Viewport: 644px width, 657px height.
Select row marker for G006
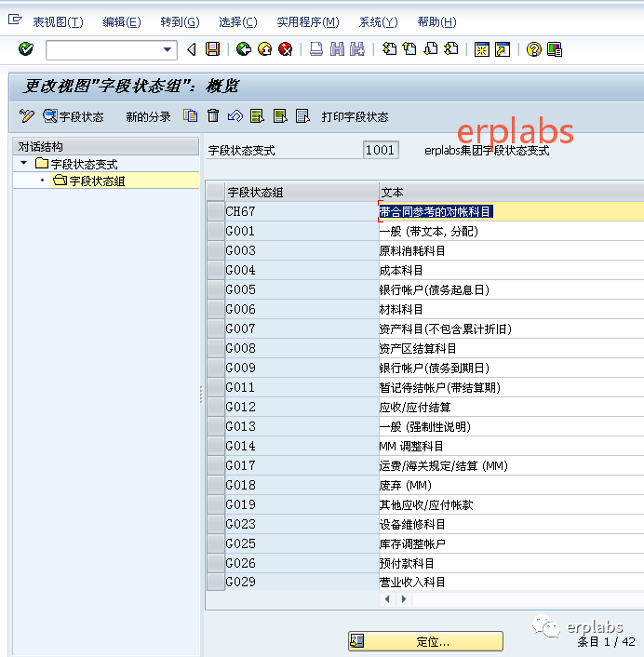pyautogui.click(x=216, y=309)
